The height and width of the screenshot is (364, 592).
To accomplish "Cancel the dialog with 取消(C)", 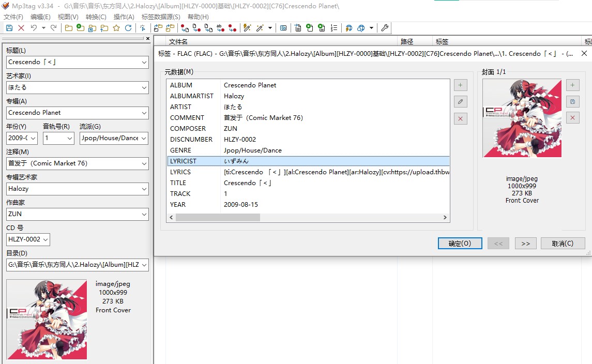I will pos(563,244).
